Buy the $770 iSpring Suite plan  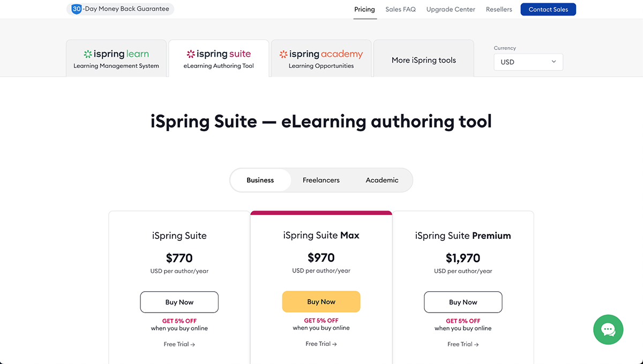coord(180,302)
